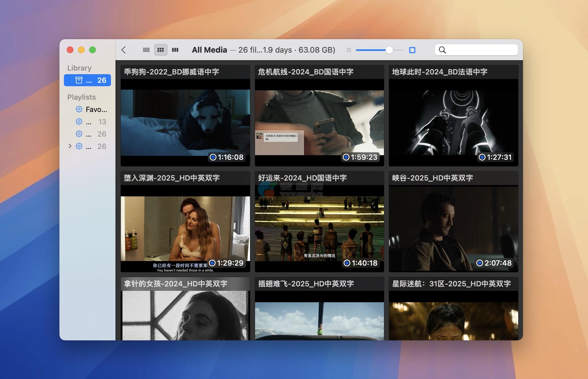Close the window with the red button
588x379 pixels.
pos(70,50)
